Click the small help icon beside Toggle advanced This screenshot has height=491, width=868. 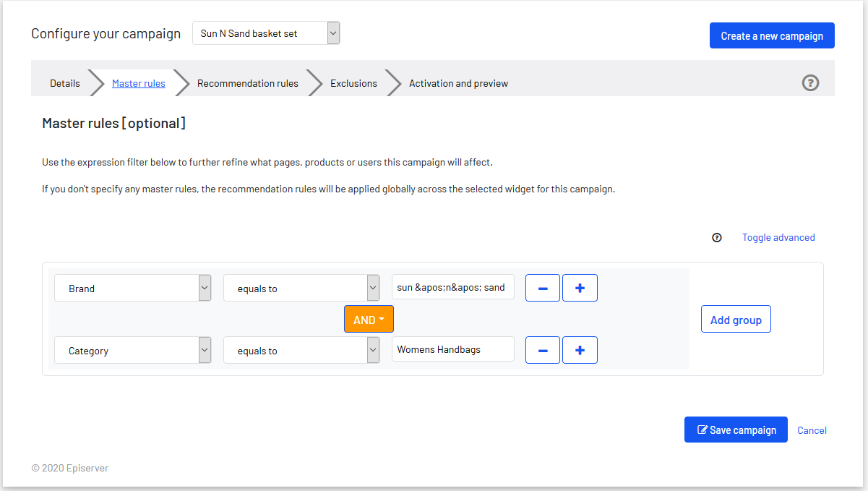coord(717,237)
